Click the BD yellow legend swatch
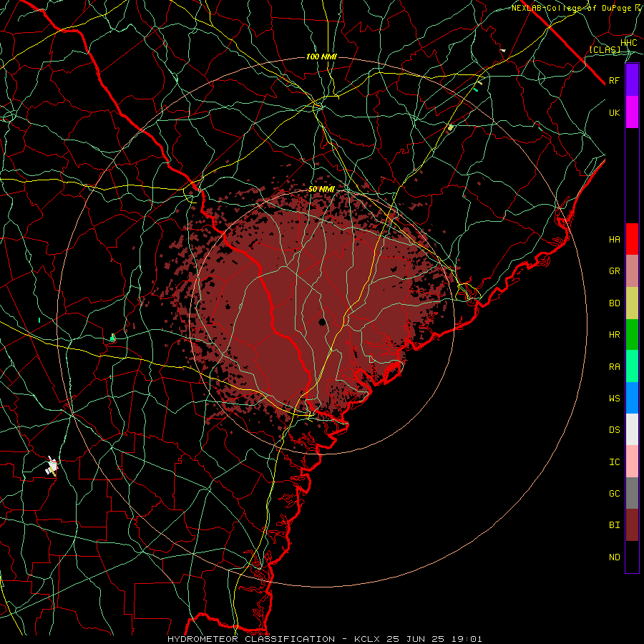644x644 pixels. coord(632,303)
